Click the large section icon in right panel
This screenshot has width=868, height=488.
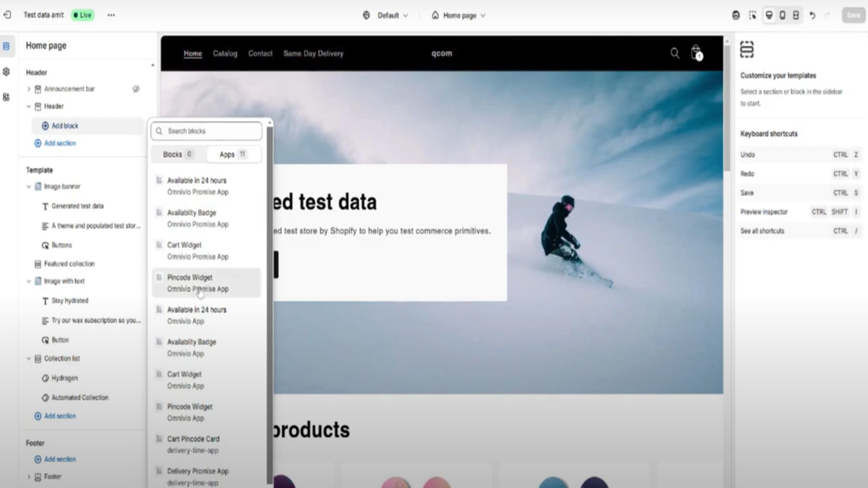747,49
